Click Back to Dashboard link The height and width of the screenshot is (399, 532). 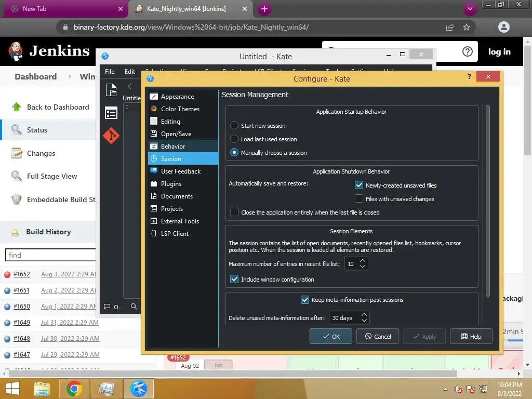[58, 107]
